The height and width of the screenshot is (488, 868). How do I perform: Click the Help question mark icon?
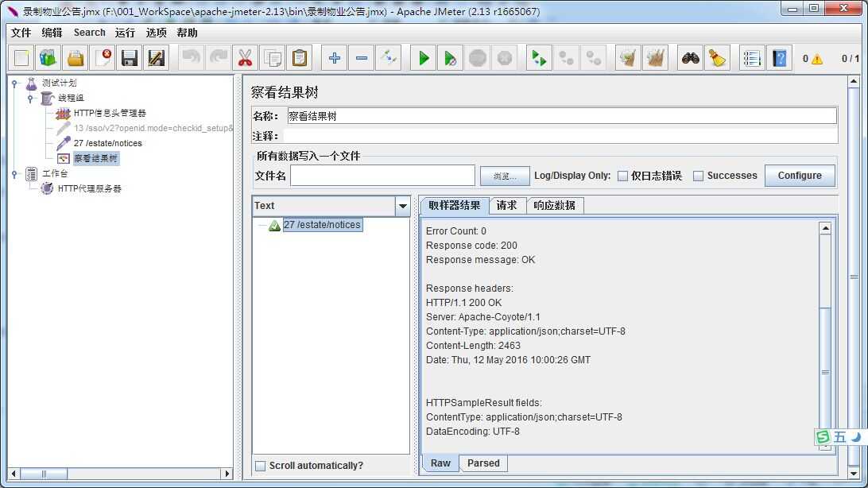point(779,58)
